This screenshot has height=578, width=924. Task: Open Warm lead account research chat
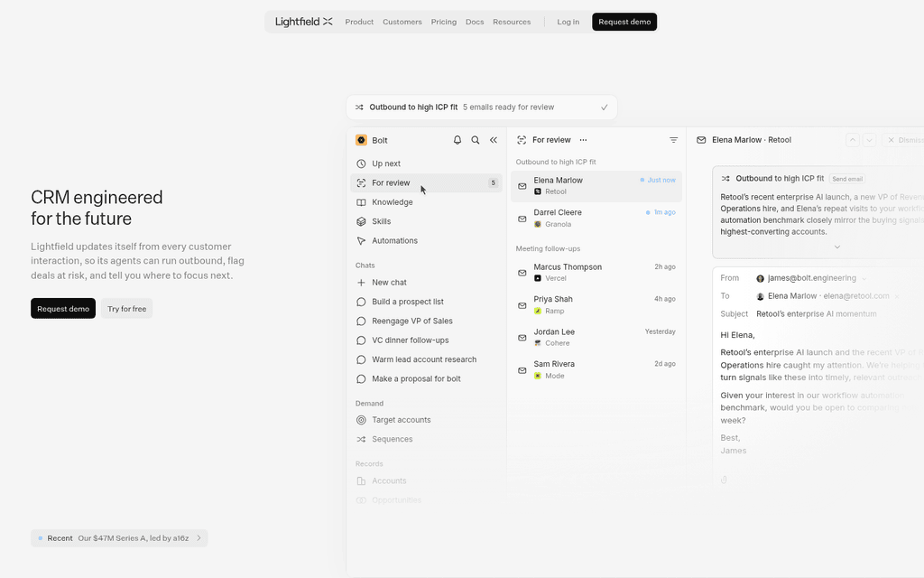pos(426,359)
